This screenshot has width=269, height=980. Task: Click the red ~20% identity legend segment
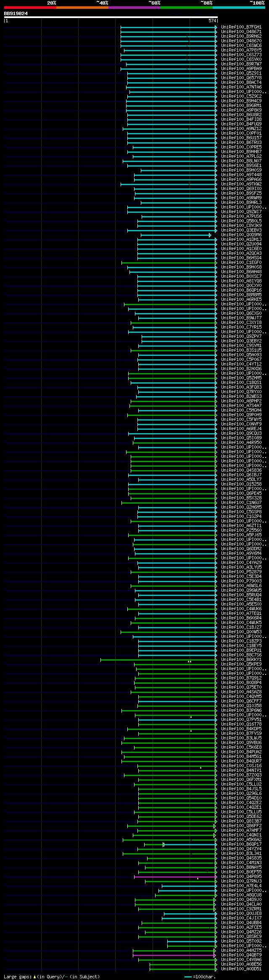point(30,8)
